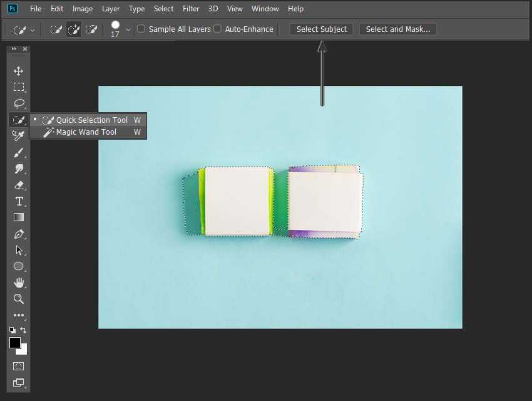Expand the brush size options dropdown
The width and height of the screenshot is (532, 401).
click(x=128, y=29)
